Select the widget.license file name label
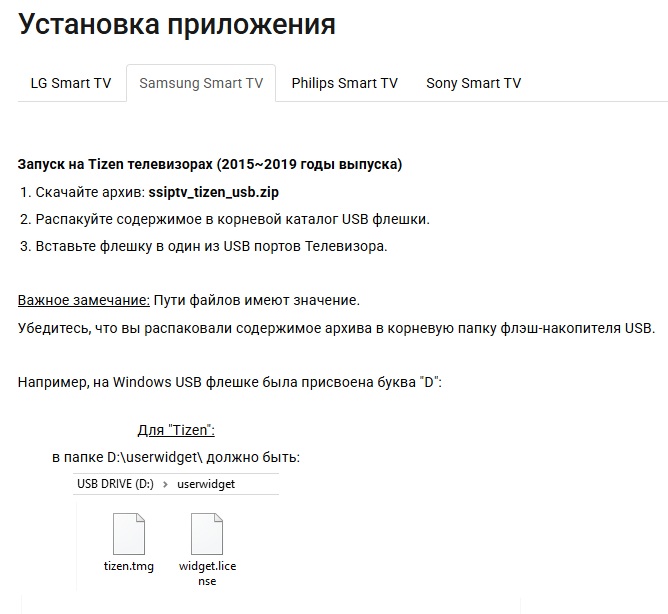 tap(207, 573)
